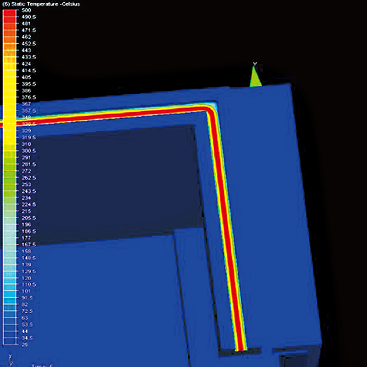367x367 pixels.
Task: Click the legend value 177
Action: 26,238
